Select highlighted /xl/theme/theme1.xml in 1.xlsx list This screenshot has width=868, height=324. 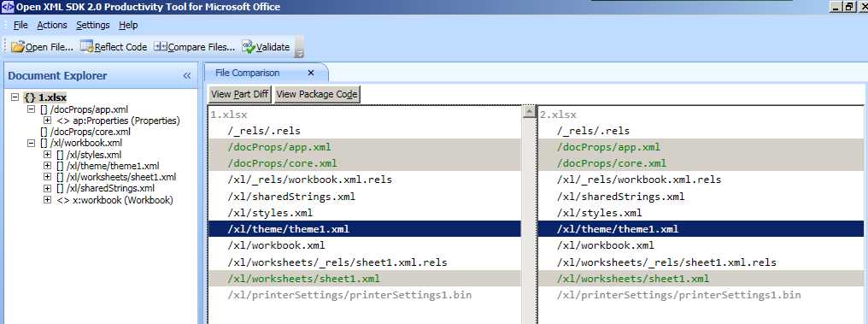coord(365,229)
